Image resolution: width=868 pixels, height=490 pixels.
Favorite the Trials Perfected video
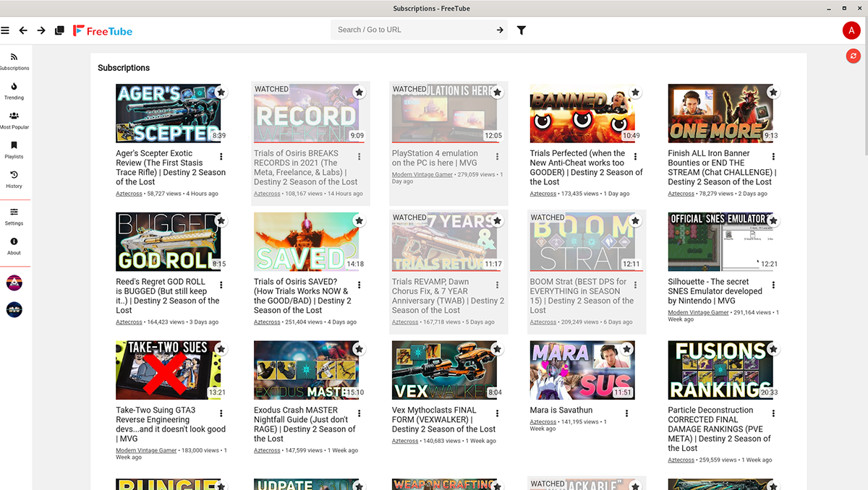635,93
